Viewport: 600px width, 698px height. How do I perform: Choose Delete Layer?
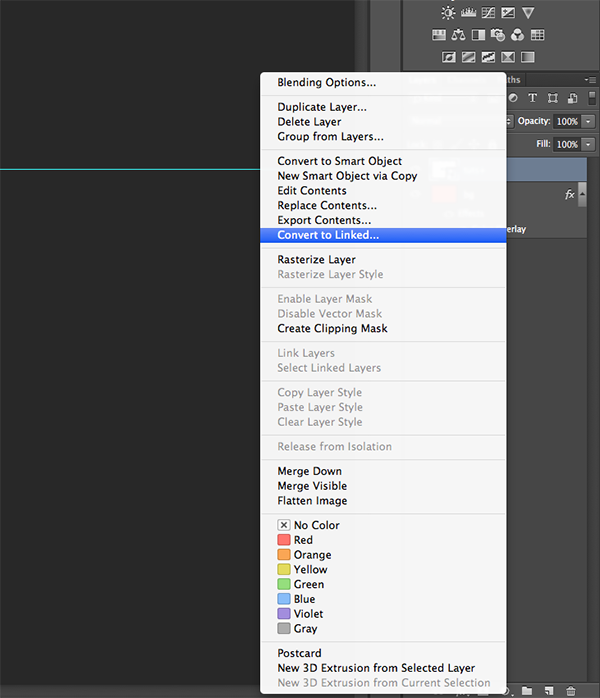(x=309, y=122)
